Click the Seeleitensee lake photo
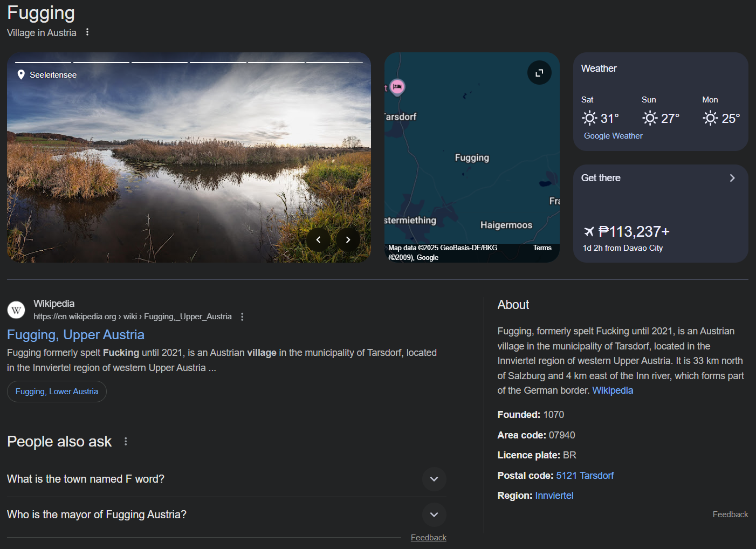 click(189, 157)
